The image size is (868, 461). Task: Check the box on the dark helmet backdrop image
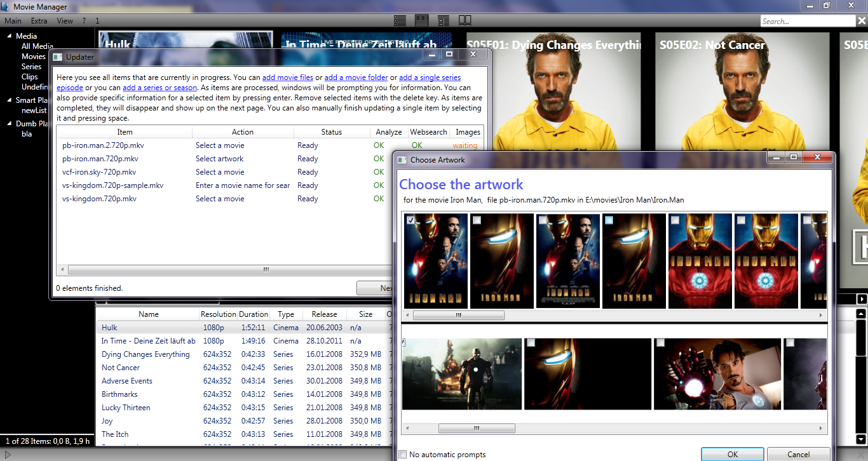coord(531,343)
